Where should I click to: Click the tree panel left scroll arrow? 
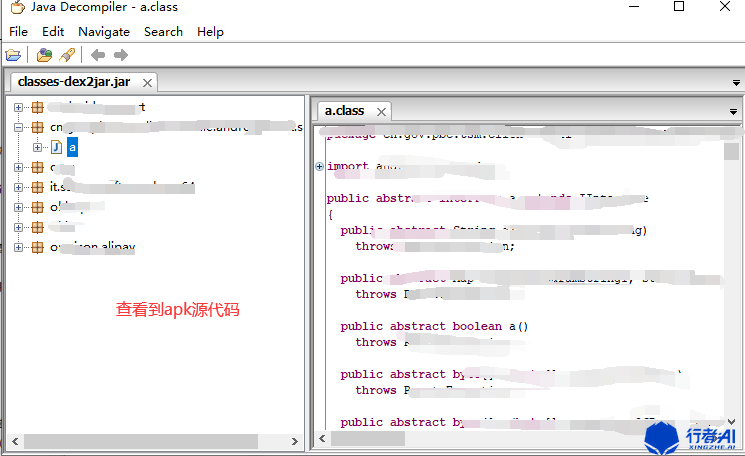coord(15,441)
